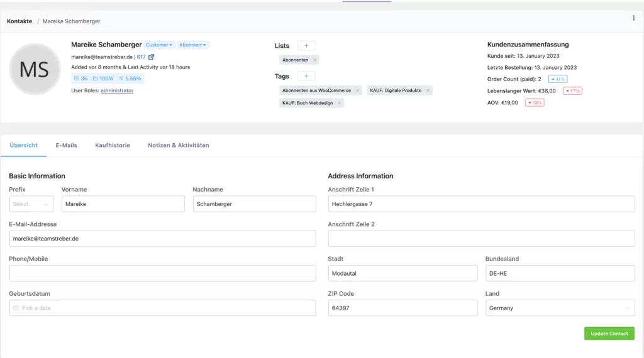The height and width of the screenshot is (358, 644).
Task: Open the Customer type dropdown
Action: [159, 45]
